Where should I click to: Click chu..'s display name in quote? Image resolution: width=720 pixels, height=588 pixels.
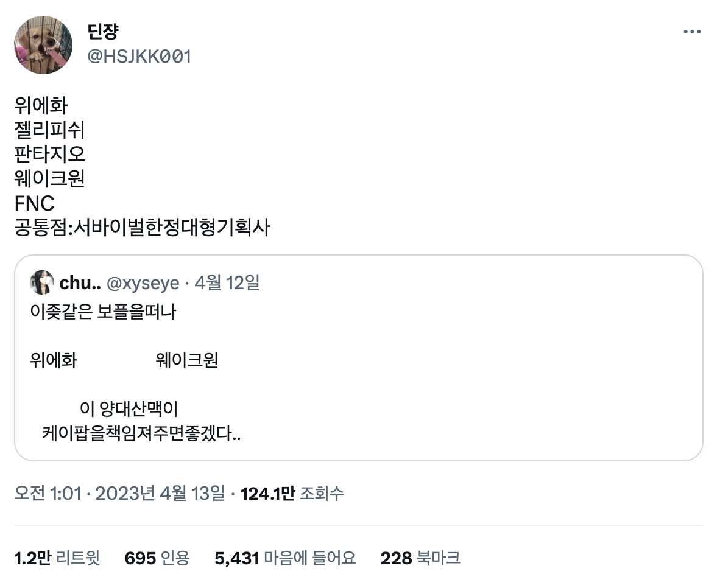79,282
